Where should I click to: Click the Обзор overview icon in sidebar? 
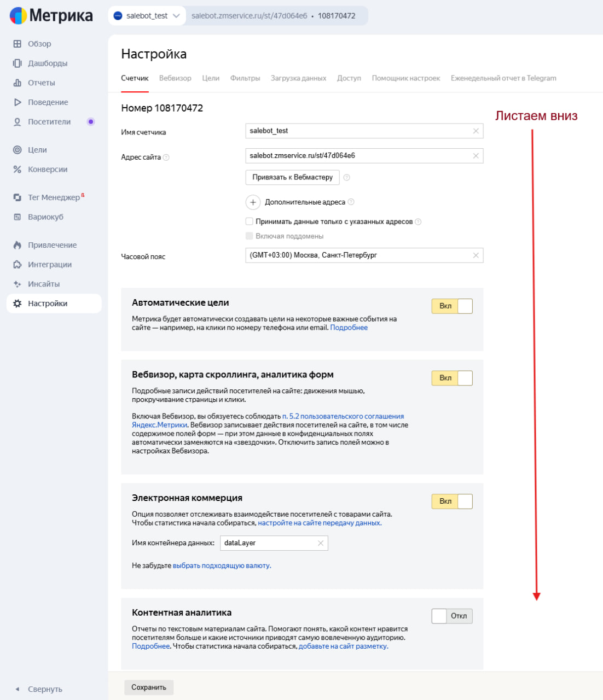coord(18,44)
